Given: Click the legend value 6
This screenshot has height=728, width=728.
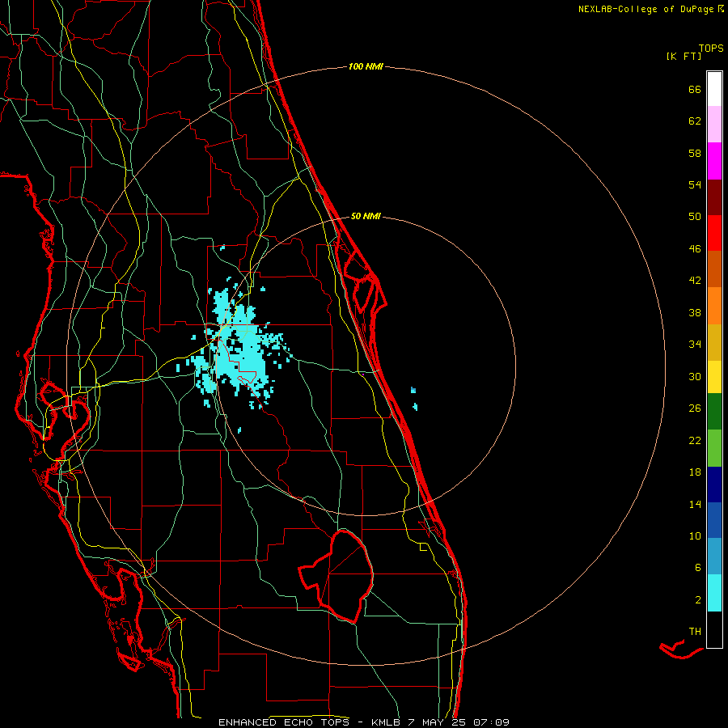Looking at the screenshot, I should (698, 568).
